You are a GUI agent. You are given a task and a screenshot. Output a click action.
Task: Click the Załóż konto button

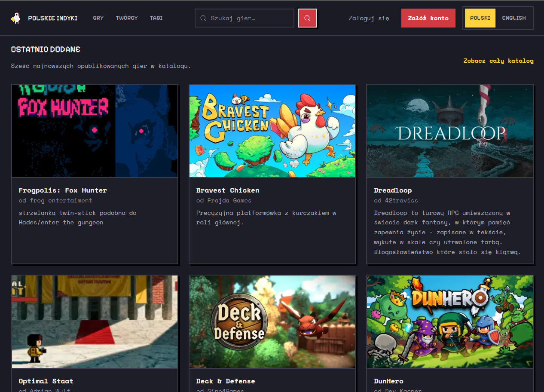[428, 18]
